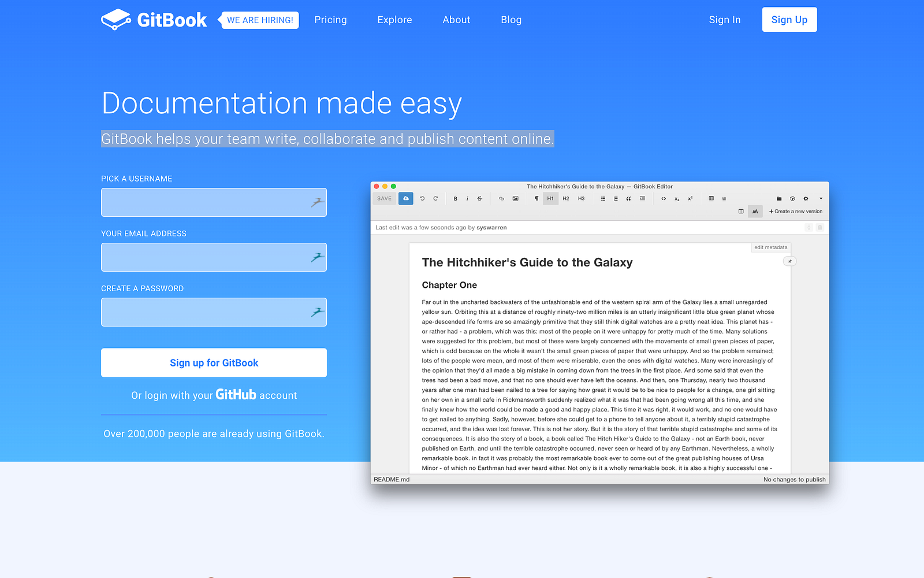Click the autofill icon in the email field
Viewport: 924px width, 578px height.
[x=317, y=257]
